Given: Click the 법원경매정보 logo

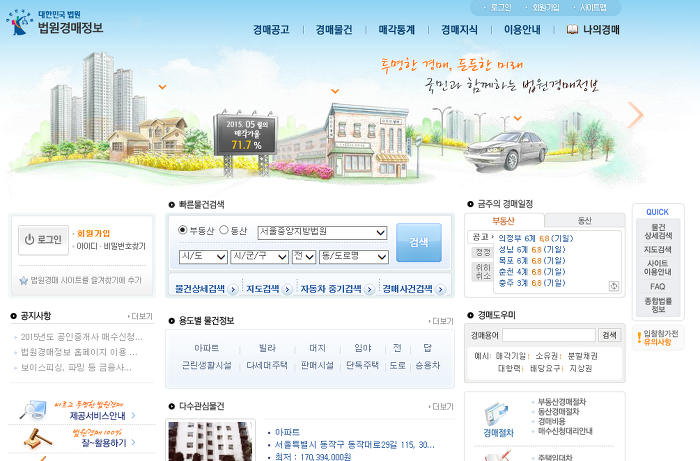Looking at the screenshot, I should tap(54, 22).
